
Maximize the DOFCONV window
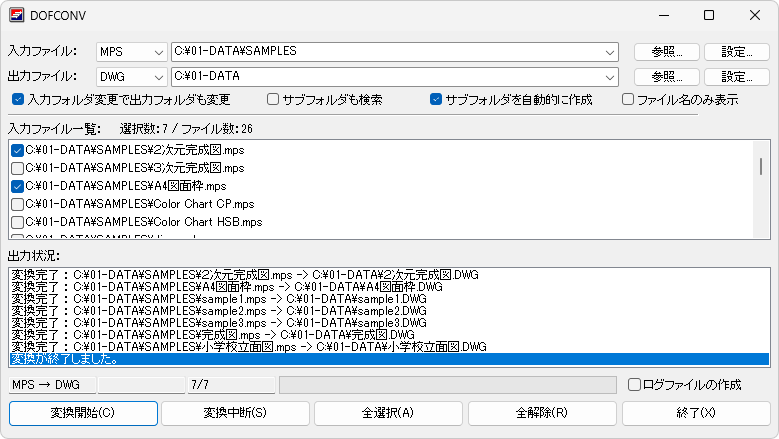[709, 15]
